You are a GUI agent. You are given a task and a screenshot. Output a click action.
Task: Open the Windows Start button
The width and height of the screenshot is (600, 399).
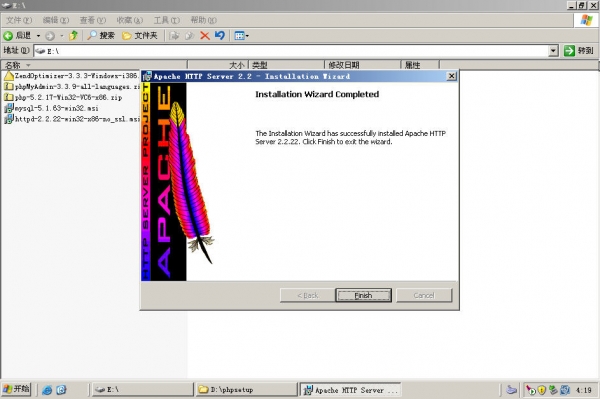tap(16, 389)
